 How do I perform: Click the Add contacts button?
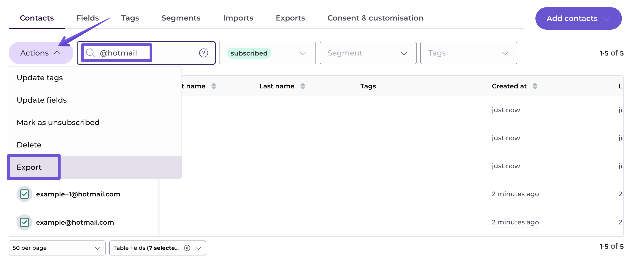(578, 18)
